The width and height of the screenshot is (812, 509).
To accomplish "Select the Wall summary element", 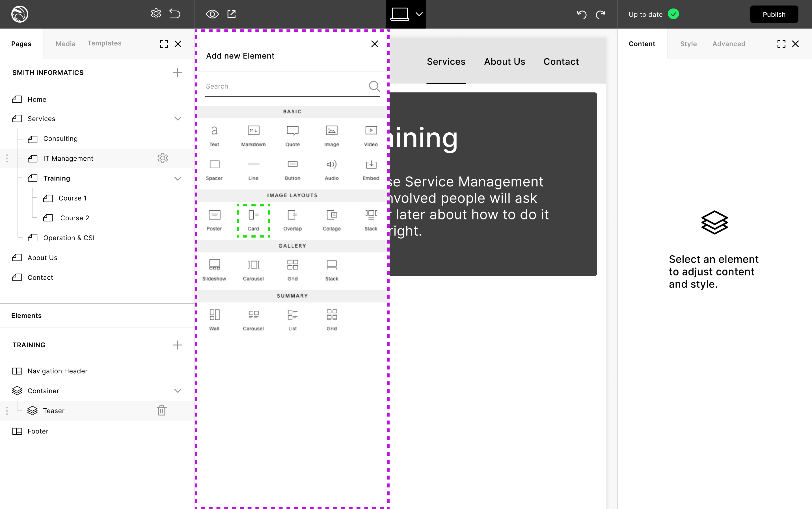I will click(x=214, y=320).
